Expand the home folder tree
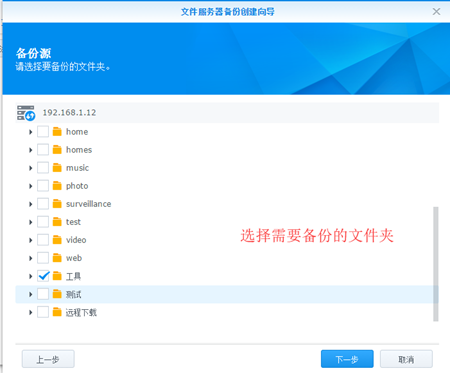Screen dimensions: 450x373 point(30,132)
